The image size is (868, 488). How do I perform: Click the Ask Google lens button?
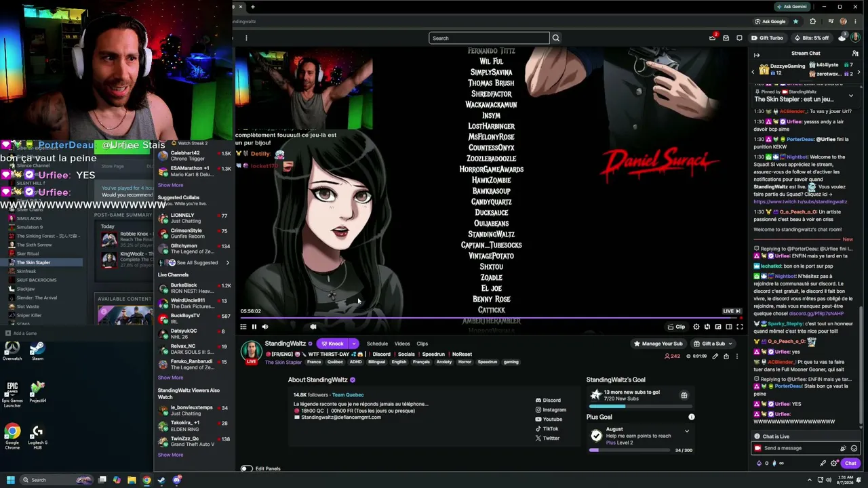pyautogui.click(x=770, y=21)
